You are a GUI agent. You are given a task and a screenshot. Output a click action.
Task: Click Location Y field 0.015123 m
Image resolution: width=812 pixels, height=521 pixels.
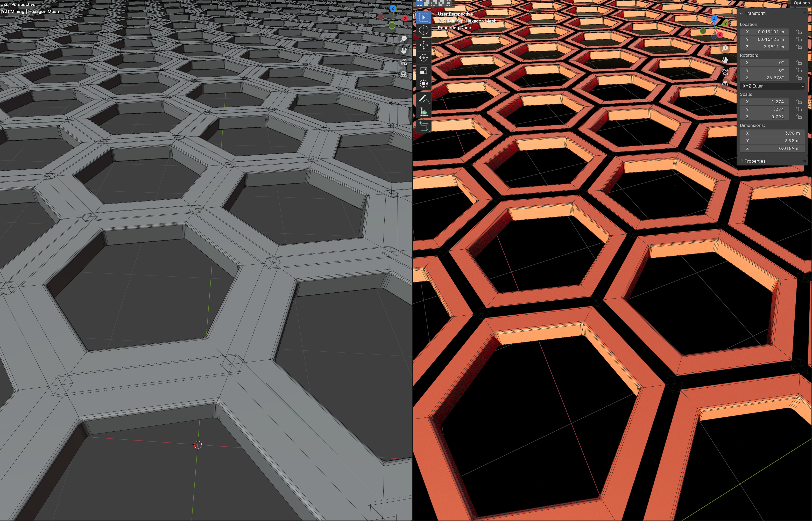pos(765,39)
